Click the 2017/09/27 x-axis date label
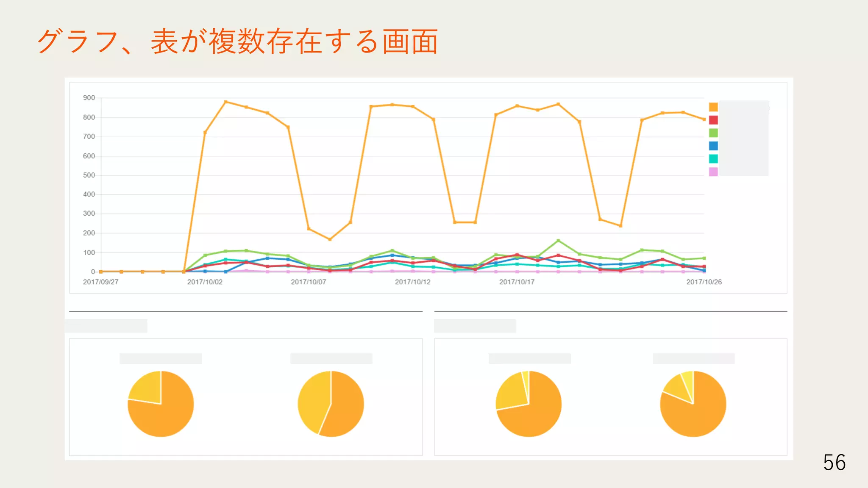This screenshot has height=488, width=868. [x=101, y=282]
